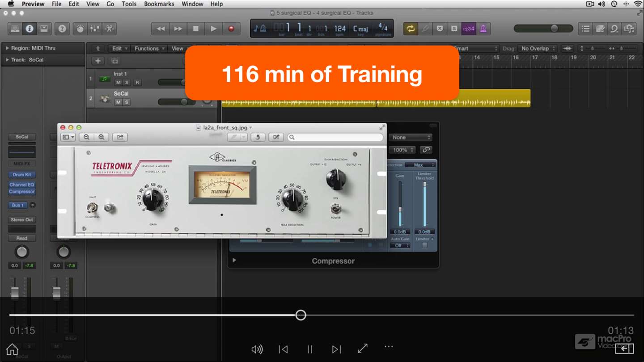Toggle the Inspector info button
Image resolution: width=644 pixels, height=362 pixels.
pos(30,29)
